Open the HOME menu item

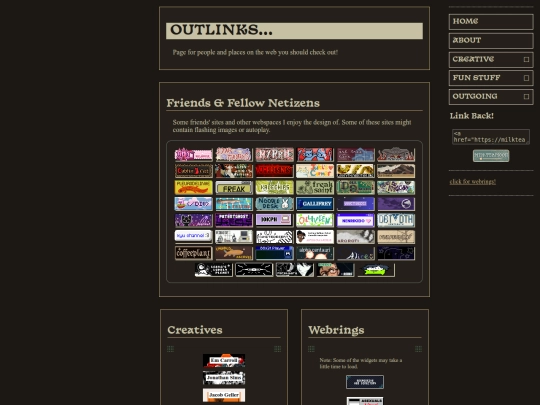491,22
